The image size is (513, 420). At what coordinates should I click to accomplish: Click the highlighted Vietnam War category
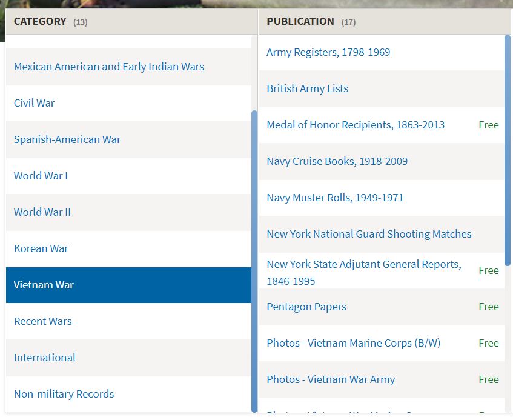click(44, 285)
